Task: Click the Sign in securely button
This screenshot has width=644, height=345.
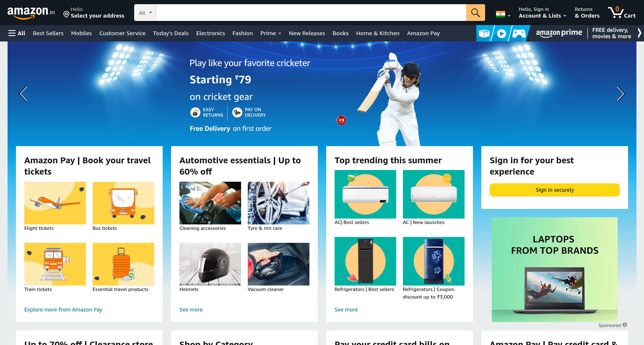Action: (x=554, y=190)
